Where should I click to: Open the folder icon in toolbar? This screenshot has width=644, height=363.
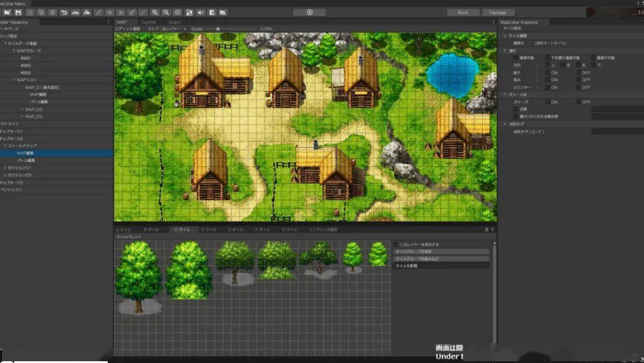click(7, 12)
